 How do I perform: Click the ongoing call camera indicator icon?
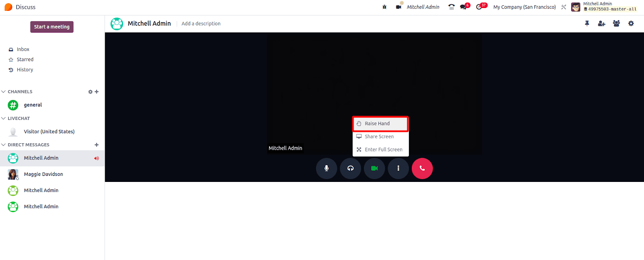(398, 7)
